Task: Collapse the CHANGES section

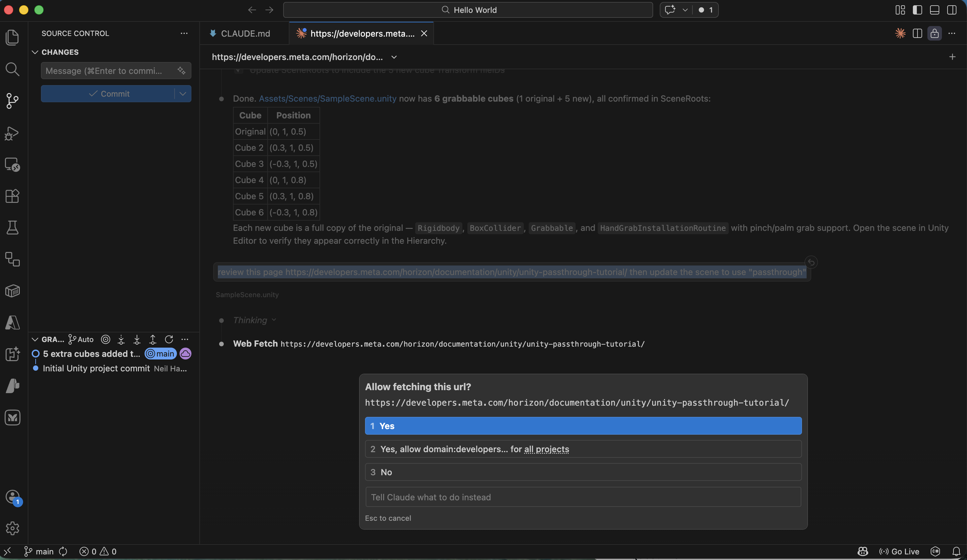Action: pyautogui.click(x=35, y=52)
